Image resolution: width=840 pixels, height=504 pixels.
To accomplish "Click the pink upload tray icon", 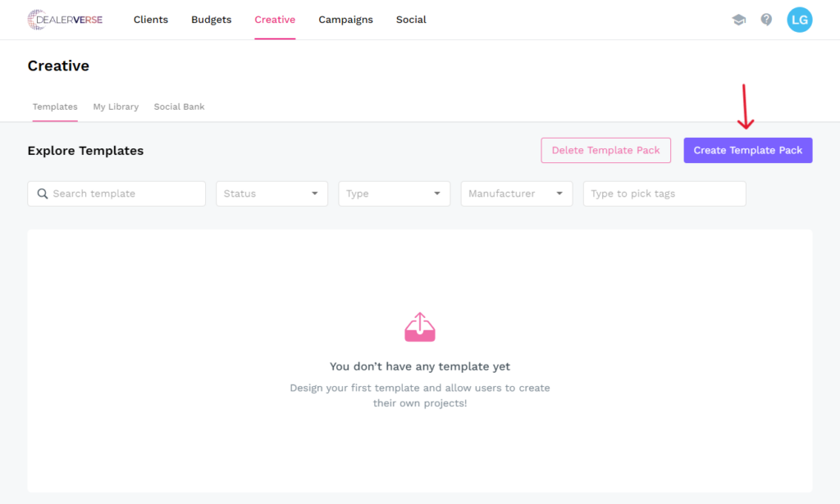I will [x=420, y=327].
